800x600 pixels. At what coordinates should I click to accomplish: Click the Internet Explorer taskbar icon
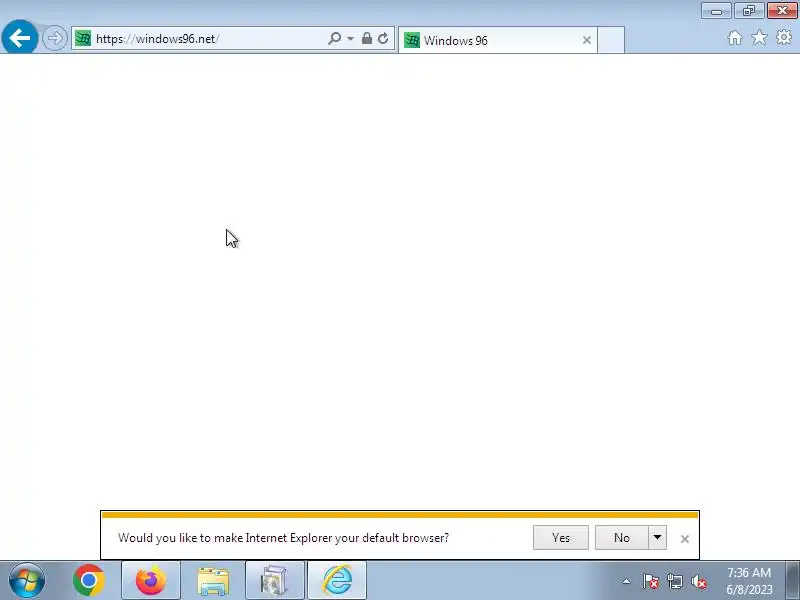pyautogui.click(x=337, y=580)
